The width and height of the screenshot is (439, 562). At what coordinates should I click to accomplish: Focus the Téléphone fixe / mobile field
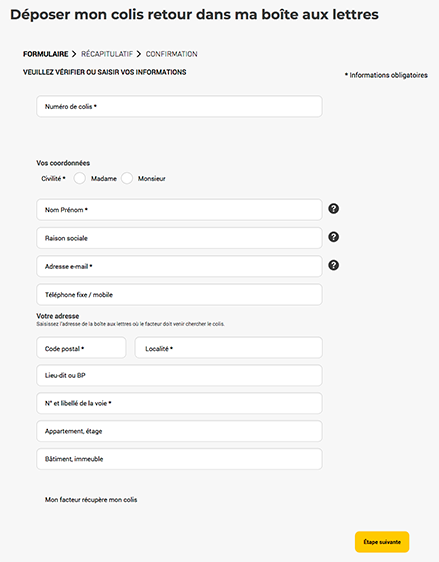click(179, 295)
